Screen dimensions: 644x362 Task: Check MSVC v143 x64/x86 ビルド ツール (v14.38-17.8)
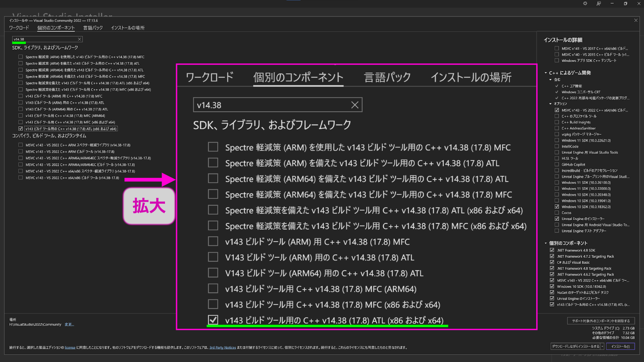(20, 178)
